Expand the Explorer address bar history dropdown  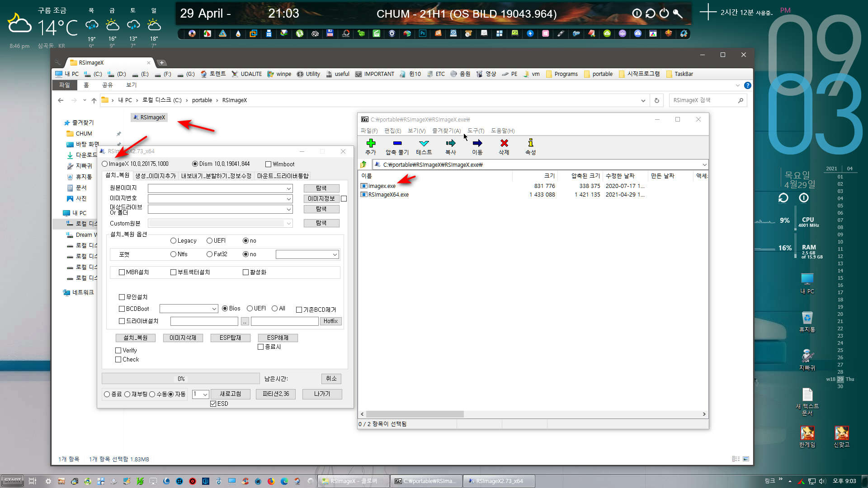tap(643, 100)
